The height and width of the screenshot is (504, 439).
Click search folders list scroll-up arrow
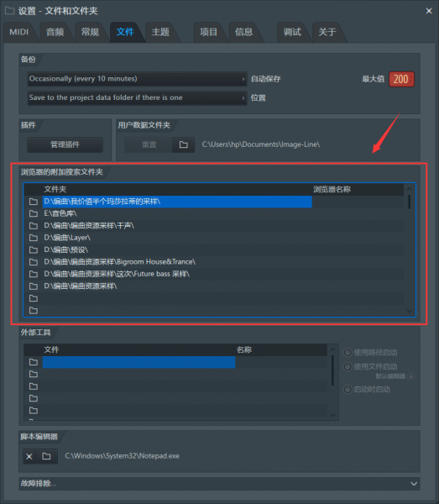409,189
